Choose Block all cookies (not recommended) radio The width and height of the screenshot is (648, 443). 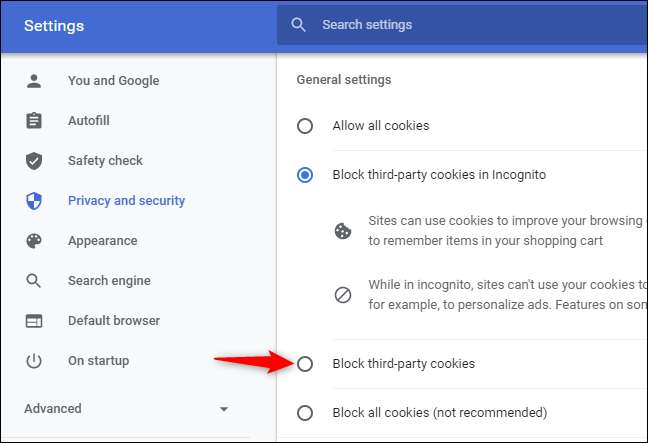coord(305,412)
